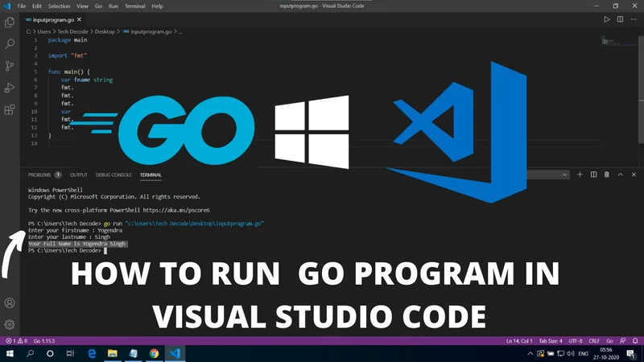The width and height of the screenshot is (644, 362).
Task: Open the Manage gear icon
Action: click(10, 324)
